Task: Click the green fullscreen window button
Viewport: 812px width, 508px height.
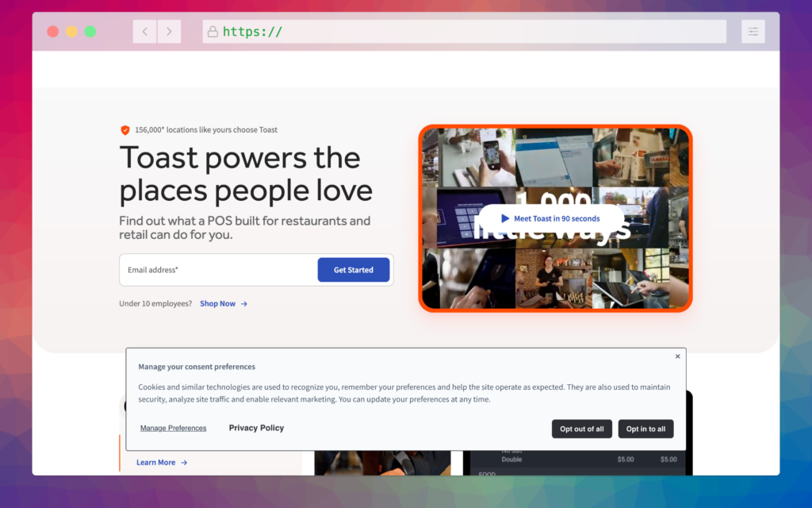Action: pos(90,32)
